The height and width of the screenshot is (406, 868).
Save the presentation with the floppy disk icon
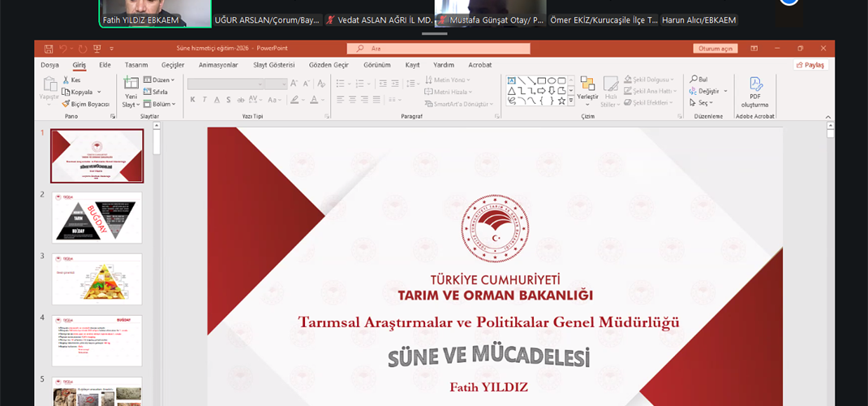48,49
